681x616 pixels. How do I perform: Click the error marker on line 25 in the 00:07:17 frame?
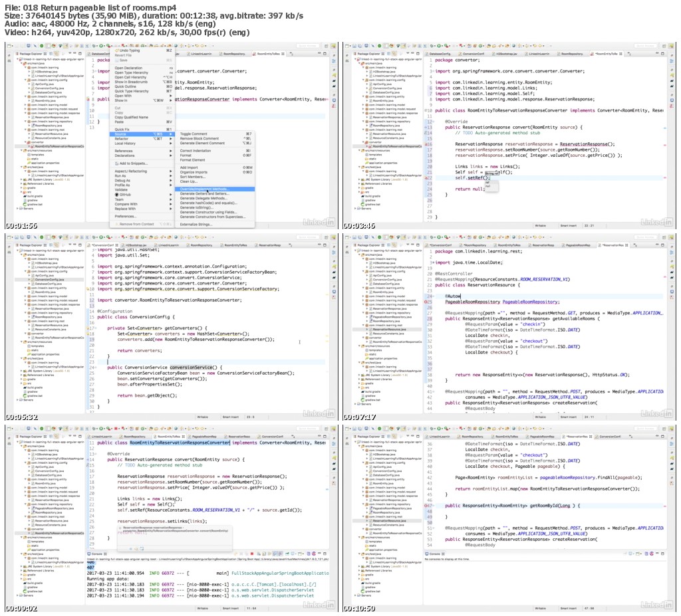coord(426,302)
